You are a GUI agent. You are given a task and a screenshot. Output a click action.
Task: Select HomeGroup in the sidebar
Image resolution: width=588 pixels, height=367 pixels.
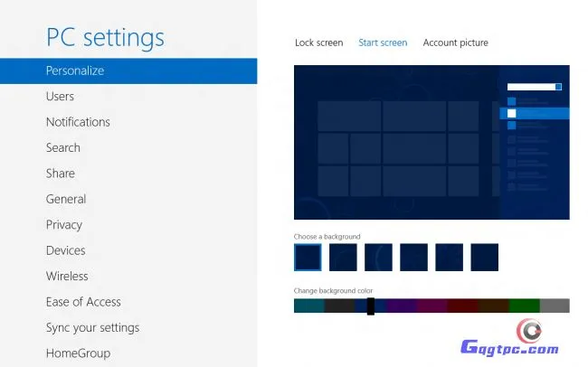[x=78, y=353]
